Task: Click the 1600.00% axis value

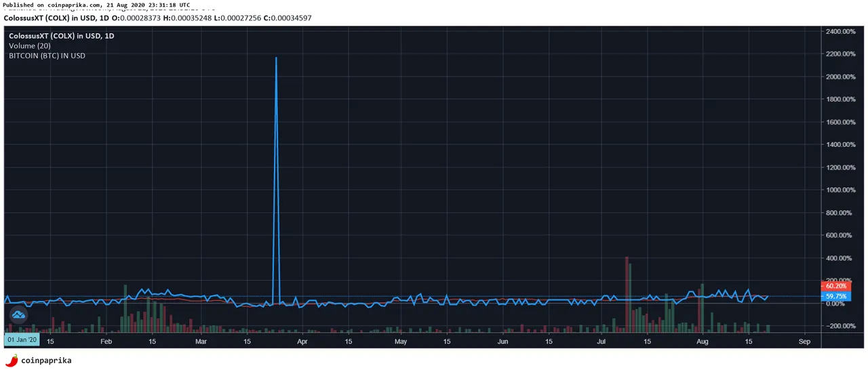Action: tap(841, 122)
